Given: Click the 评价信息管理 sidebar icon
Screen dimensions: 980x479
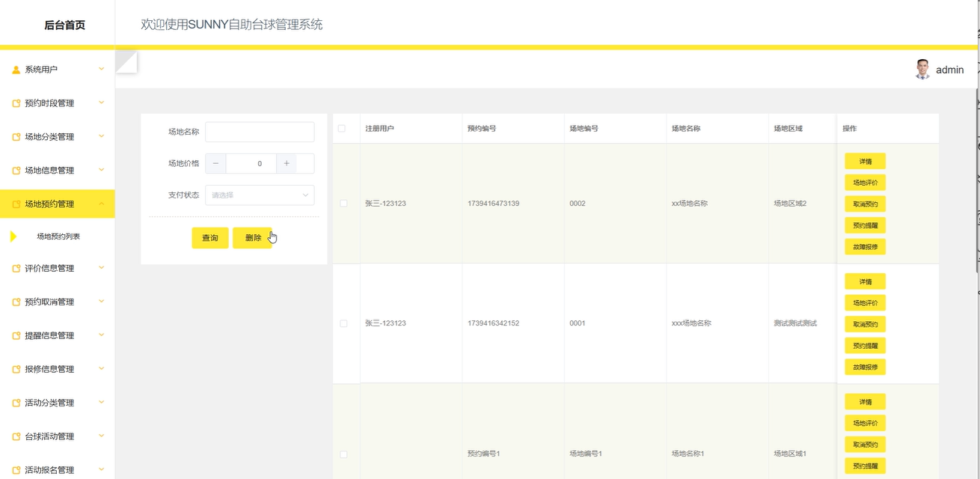Looking at the screenshot, I should tap(16, 269).
